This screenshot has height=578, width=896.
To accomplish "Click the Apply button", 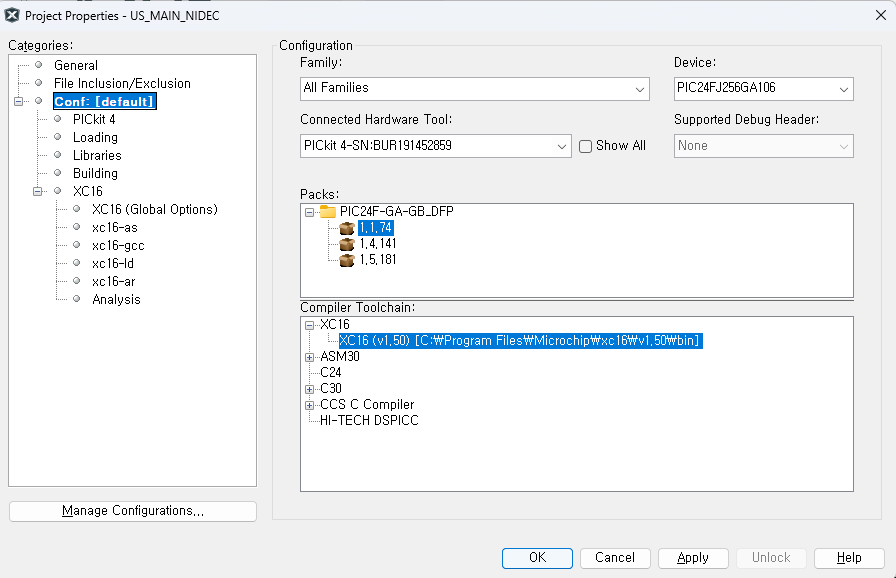I will [x=693, y=558].
